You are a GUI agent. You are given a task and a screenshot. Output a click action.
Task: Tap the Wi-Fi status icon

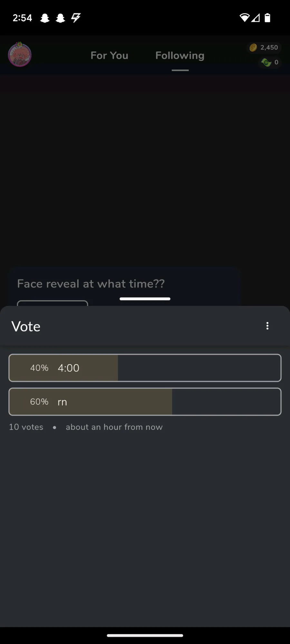[x=245, y=18]
